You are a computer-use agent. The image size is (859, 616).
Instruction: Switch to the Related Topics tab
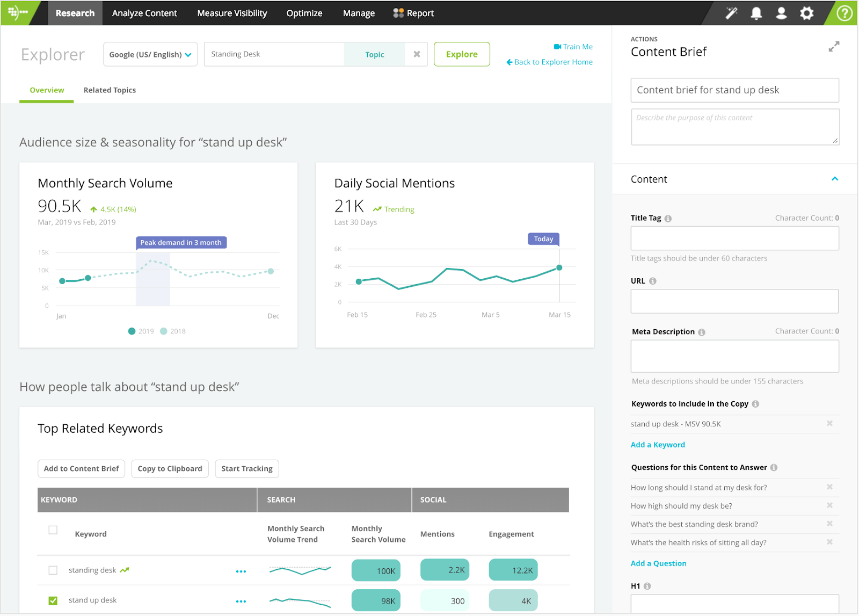pos(110,90)
